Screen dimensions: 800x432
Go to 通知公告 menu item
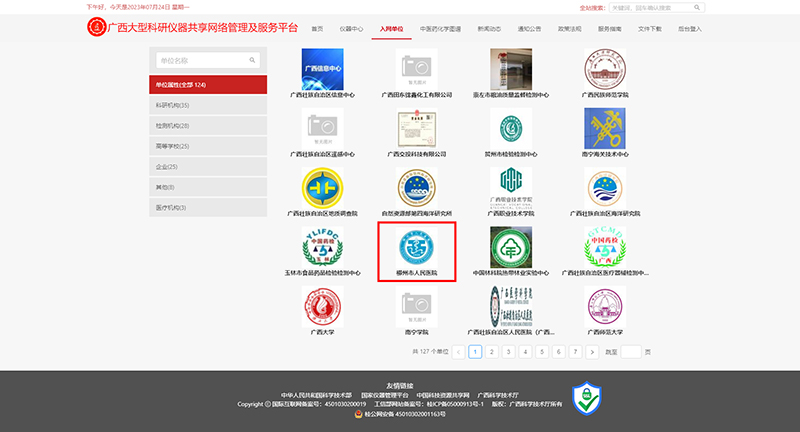click(x=529, y=29)
